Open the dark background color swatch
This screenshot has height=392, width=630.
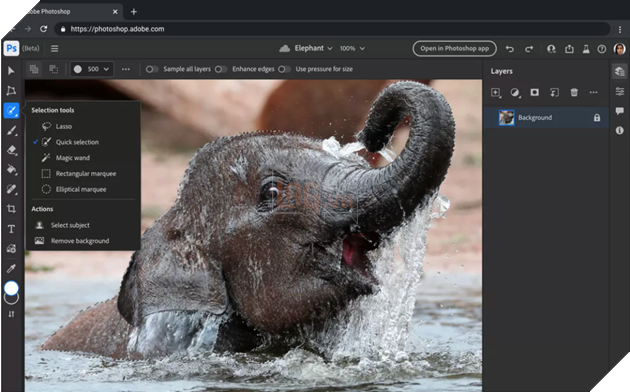tap(11, 299)
